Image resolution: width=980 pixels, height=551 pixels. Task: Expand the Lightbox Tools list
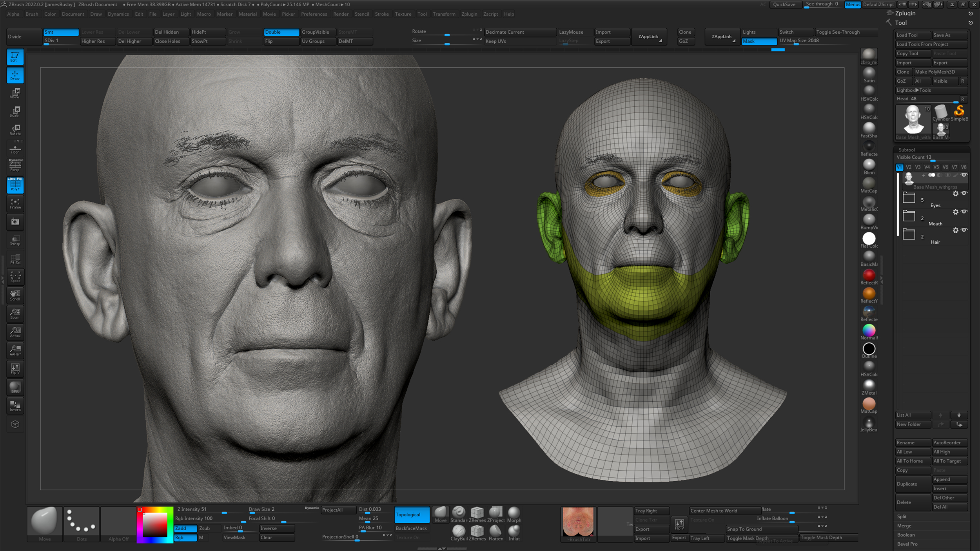click(914, 90)
